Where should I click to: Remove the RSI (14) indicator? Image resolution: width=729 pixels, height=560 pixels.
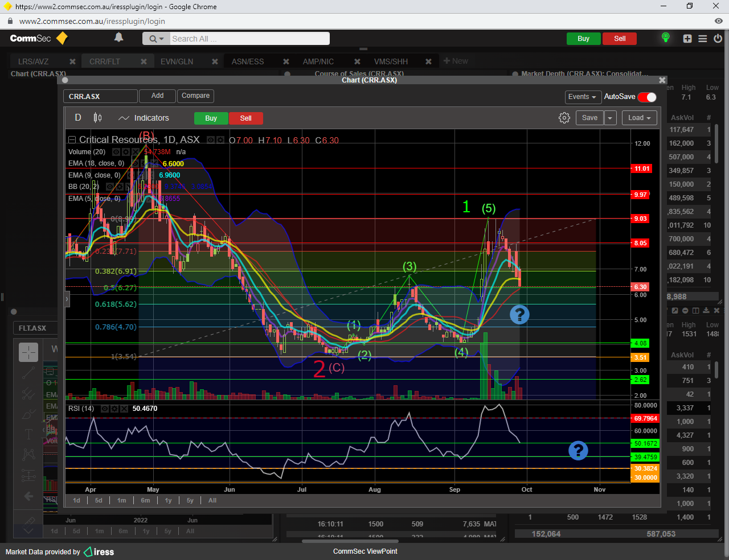[x=123, y=409]
